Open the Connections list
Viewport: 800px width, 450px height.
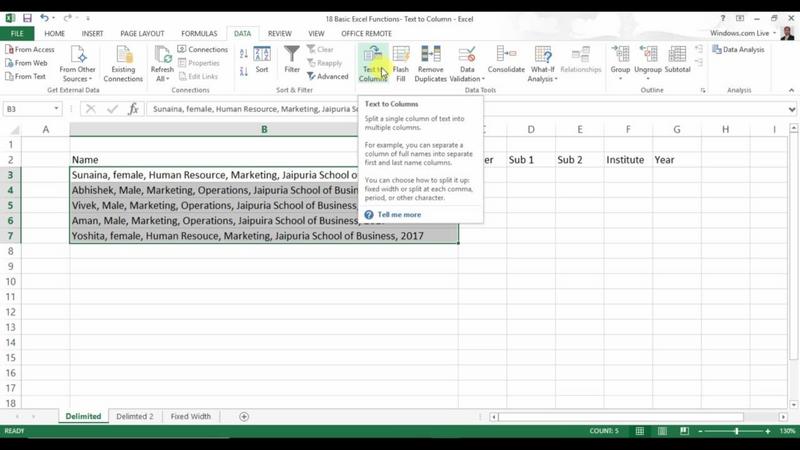203,49
